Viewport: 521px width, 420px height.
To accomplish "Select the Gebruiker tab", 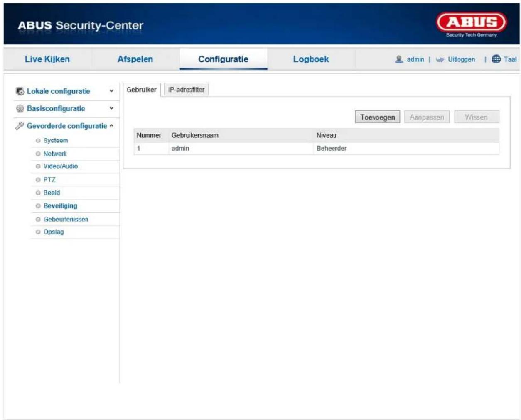I will [x=142, y=90].
